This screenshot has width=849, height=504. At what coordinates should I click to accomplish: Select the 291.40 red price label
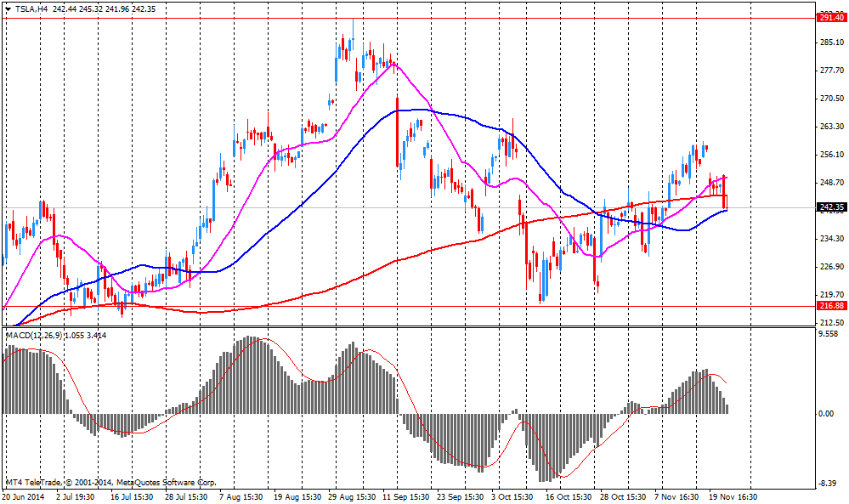[x=832, y=18]
